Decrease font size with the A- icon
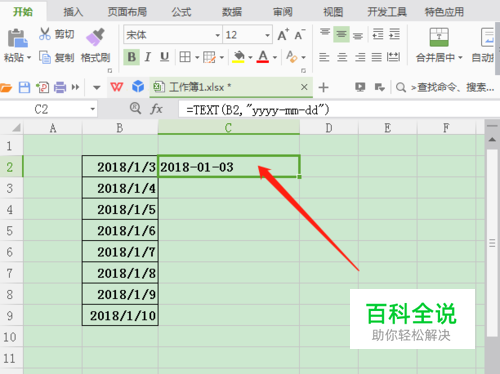The width and height of the screenshot is (500, 374). tap(300, 35)
